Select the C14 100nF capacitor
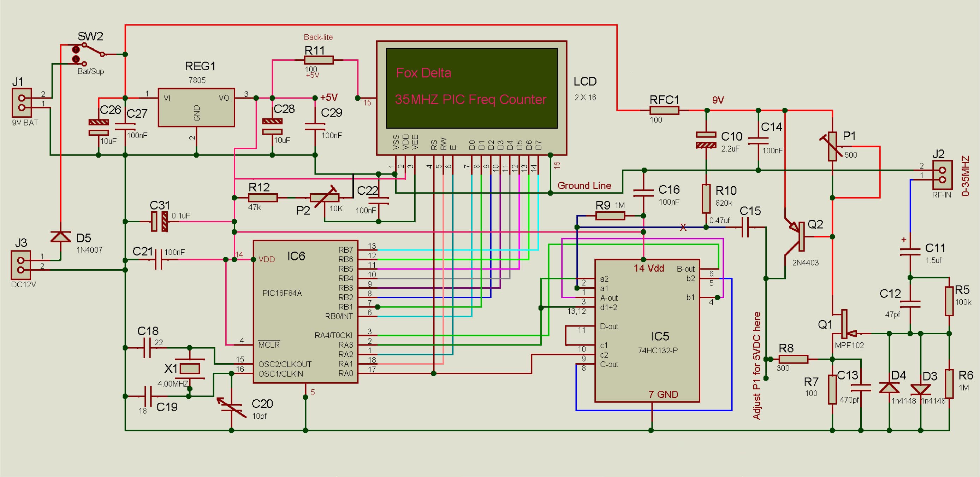 click(758, 141)
